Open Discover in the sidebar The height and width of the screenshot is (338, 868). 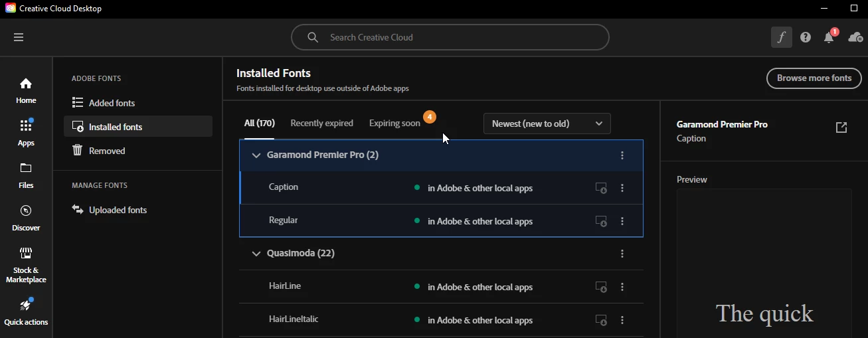[26, 218]
